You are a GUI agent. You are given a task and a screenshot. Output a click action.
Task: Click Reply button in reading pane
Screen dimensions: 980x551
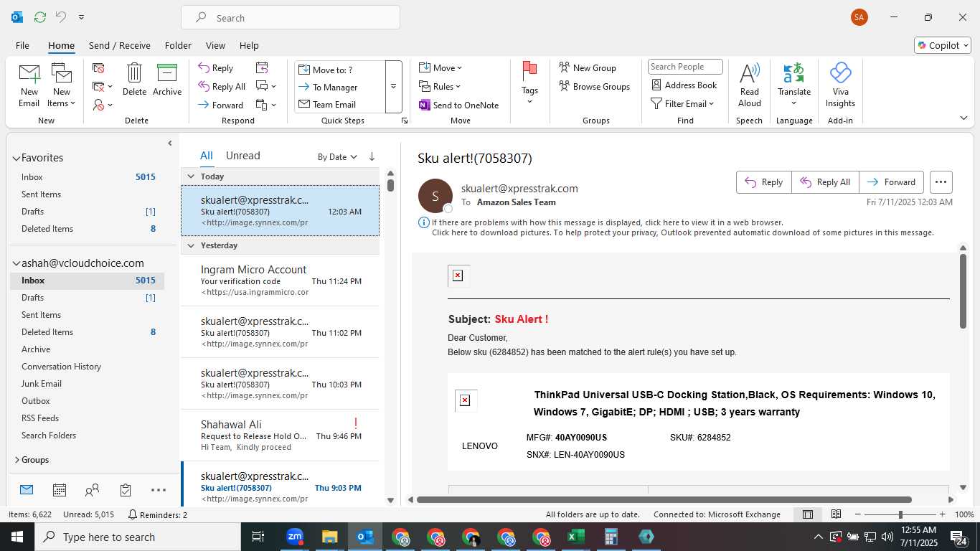(764, 182)
